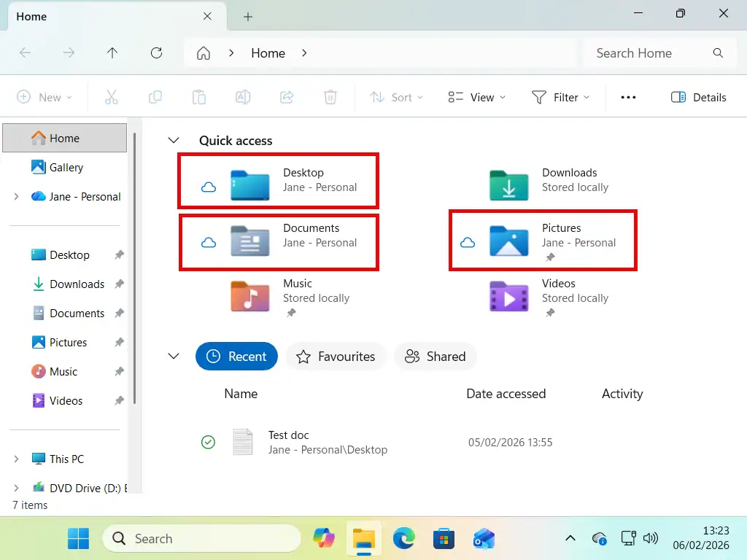The height and width of the screenshot is (560, 747).
Task: Click the Delete icon in the toolbar
Action: [x=330, y=96]
